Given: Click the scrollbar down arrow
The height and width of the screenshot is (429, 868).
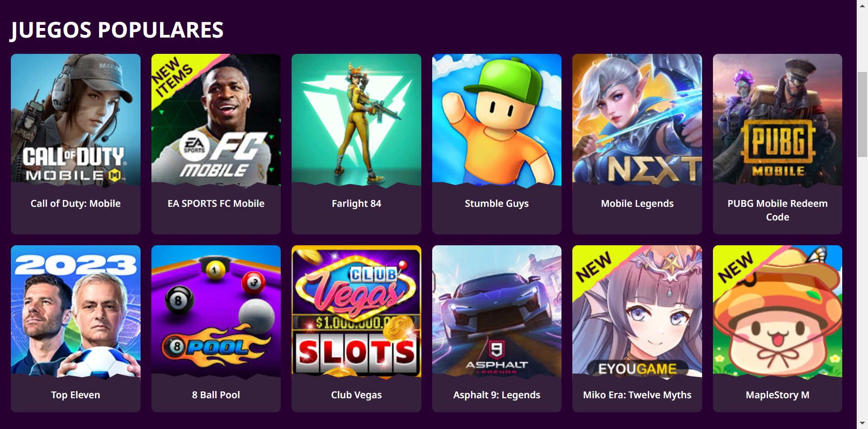Looking at the screenshot, I should click(x=862, y=424).
